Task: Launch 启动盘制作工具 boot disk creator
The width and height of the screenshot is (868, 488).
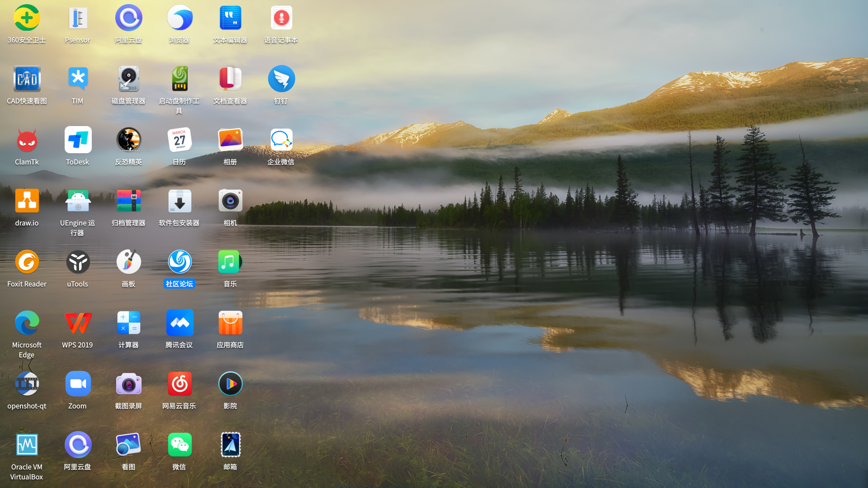Action: (179, 79)
